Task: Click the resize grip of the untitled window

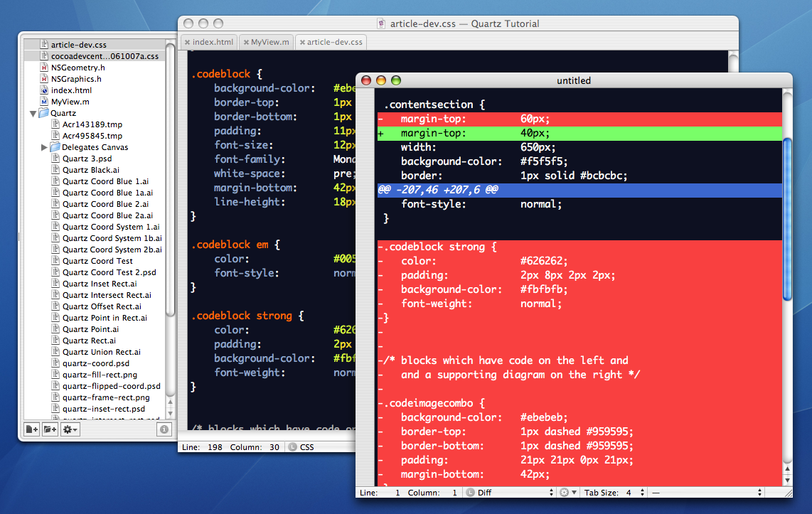Action: pos(787,493)
